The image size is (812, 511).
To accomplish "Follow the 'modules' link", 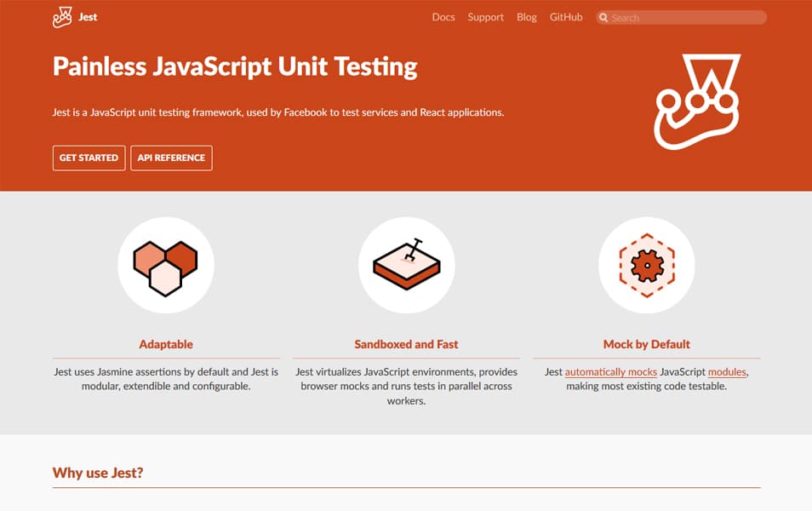I will (x=727, y=372).
